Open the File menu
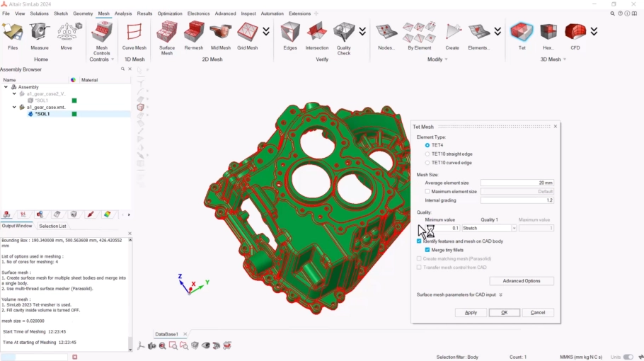This screenshot has height=361, width=644. (6, 13)
